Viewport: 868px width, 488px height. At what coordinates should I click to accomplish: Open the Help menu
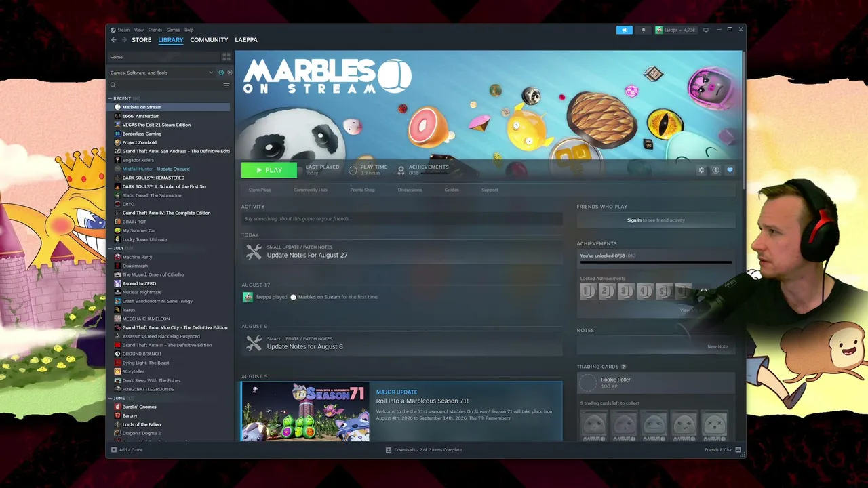pyautogui.click(x=189, y=30)
